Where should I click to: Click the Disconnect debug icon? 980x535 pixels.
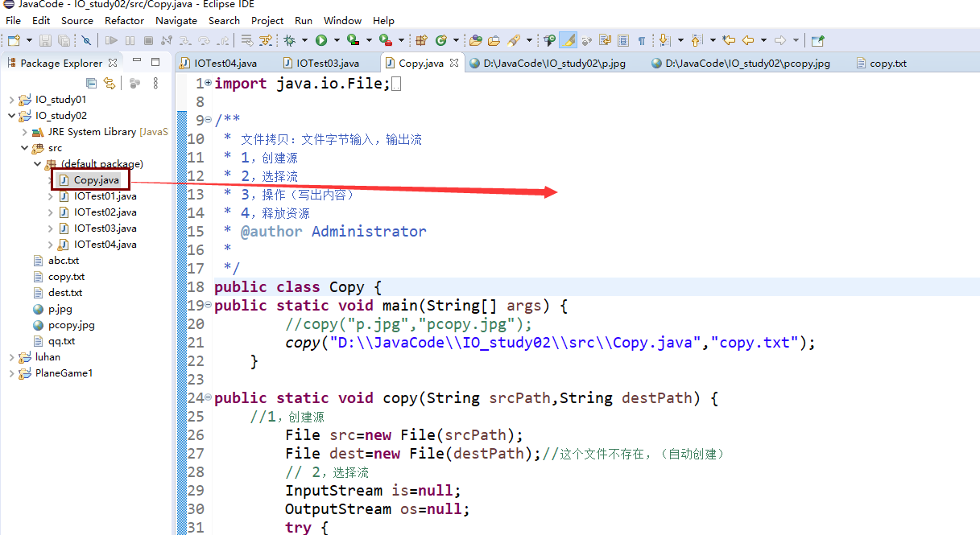pyautogui.click(x=166, y=40)
